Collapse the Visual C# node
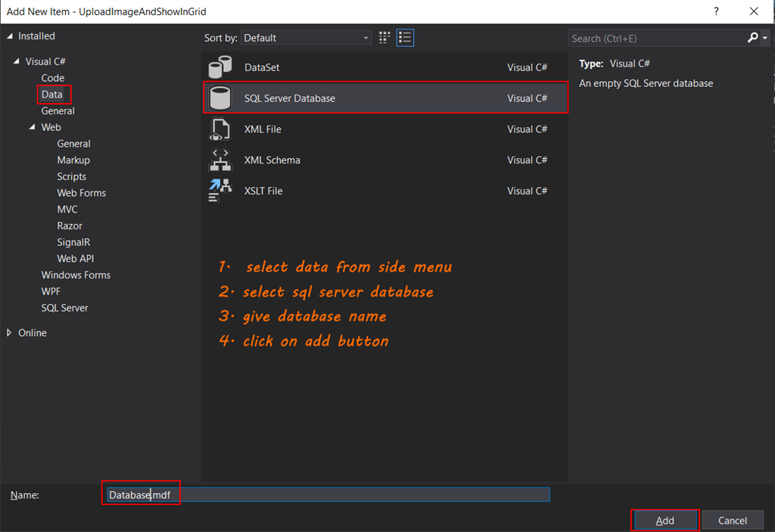Viewport: 775px width, 532px height. pyautogui.click(x=17, y=61)
